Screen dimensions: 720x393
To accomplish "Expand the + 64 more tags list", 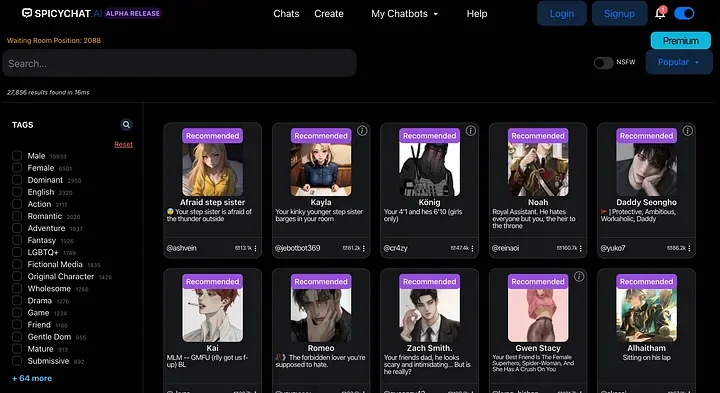I will (x=32, y=378).
